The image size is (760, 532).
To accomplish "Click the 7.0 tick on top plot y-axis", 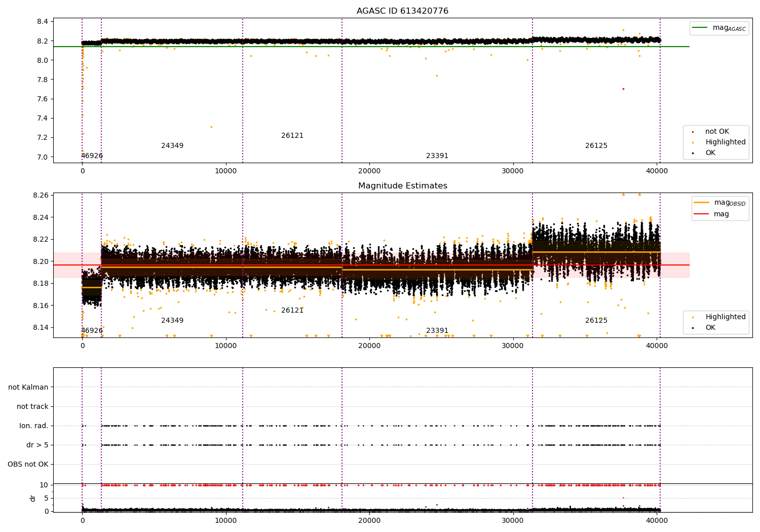I will [43, 157].
